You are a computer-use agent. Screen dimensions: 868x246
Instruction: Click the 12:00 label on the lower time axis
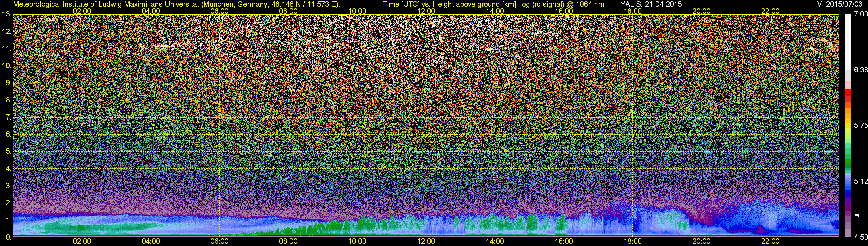pyautogui.click(x=426, y=241)
